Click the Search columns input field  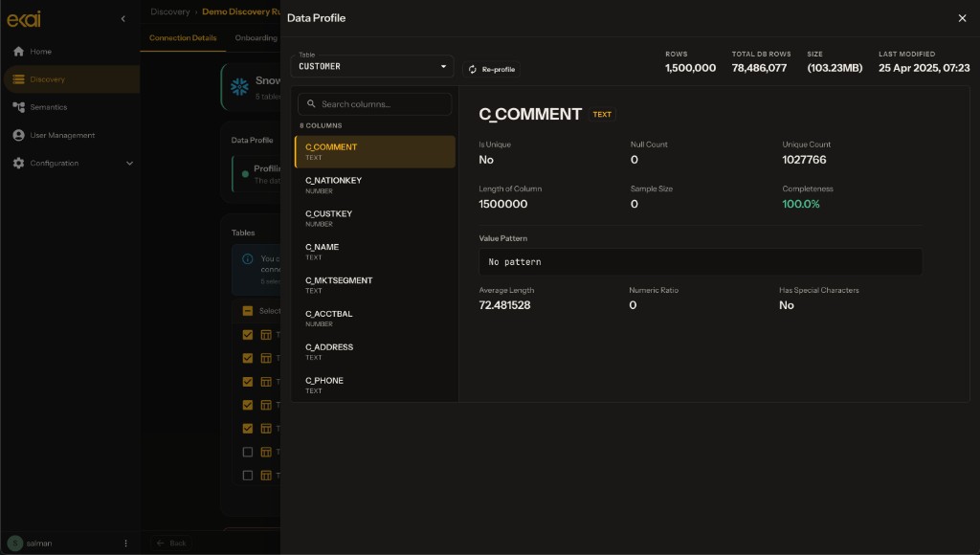click(374, 103)
